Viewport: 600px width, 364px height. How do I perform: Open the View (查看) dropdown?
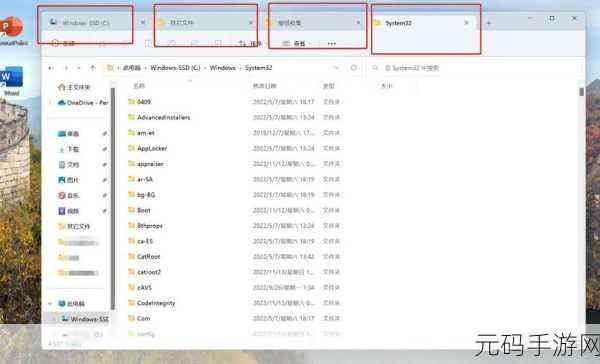click(x=297, y=44)
